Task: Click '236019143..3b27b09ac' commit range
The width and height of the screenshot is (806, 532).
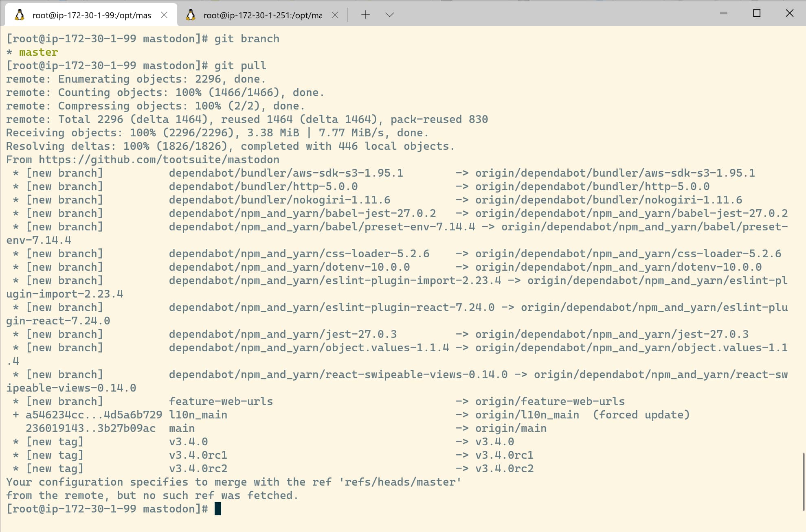Action: point(90,428)
